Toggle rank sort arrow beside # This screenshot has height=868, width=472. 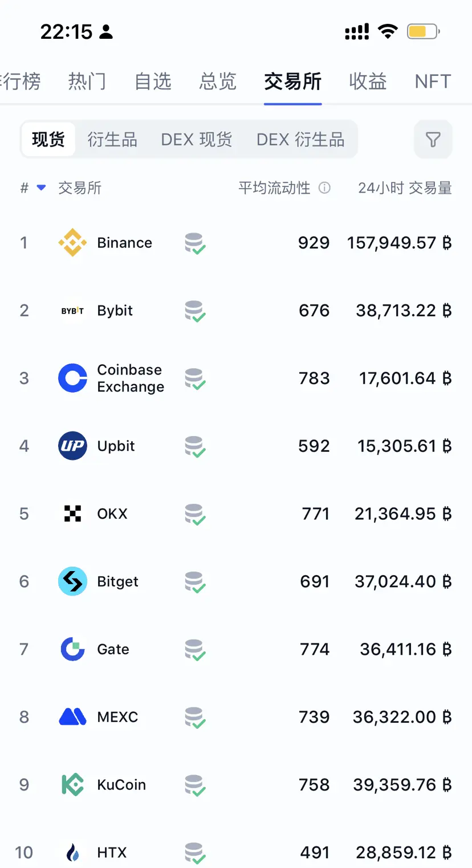point(41,188)
